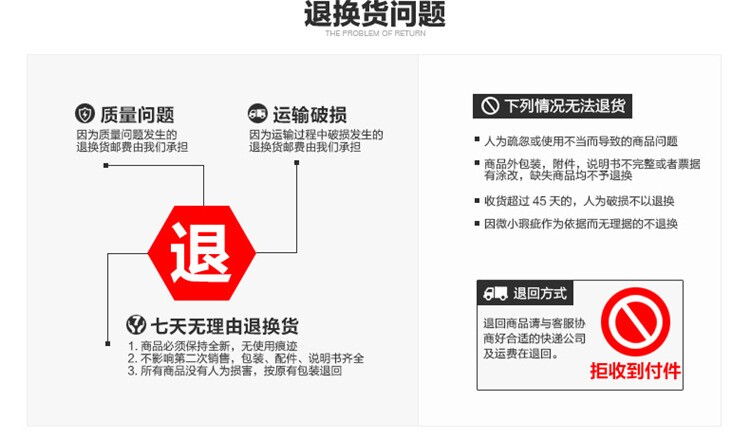
Task: Click the red hexagon 退 badge
Action: pyautogui.click(x=201, y=253)
